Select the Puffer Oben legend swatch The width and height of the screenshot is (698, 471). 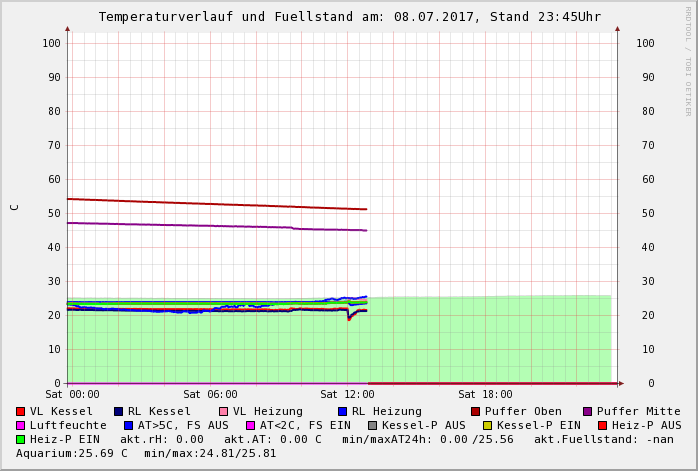[475, 412]
